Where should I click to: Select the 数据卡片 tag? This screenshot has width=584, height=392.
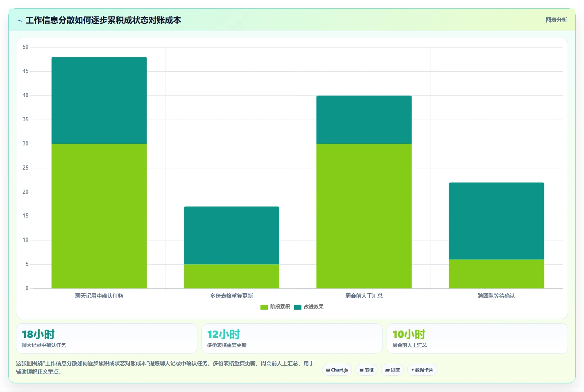pos(422,370)
